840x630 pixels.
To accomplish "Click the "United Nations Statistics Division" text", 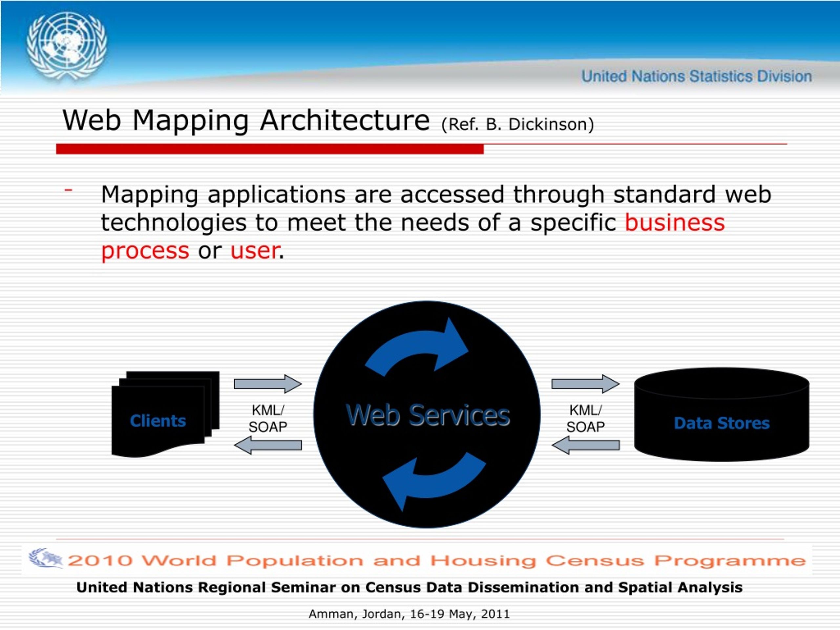I will click(697, 76).
